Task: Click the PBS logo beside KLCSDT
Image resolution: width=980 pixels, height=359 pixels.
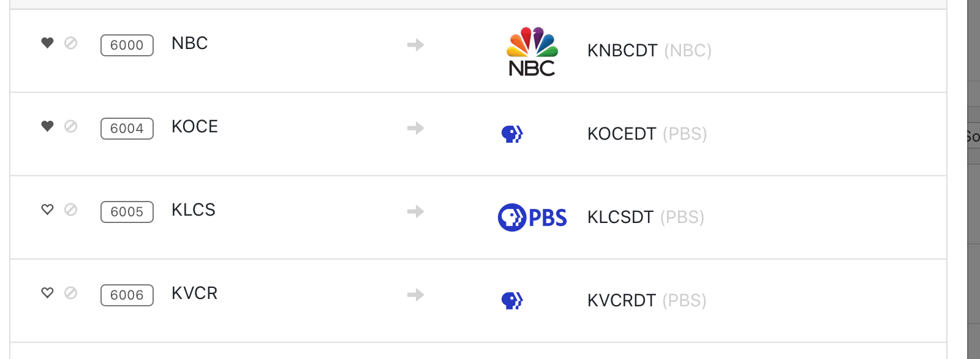Action: point(532,217)
